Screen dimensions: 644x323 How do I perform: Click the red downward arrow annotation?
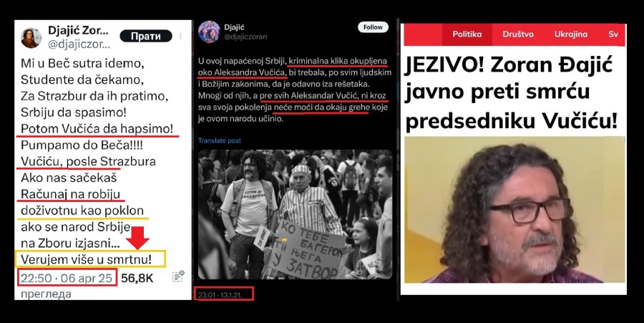137,237
